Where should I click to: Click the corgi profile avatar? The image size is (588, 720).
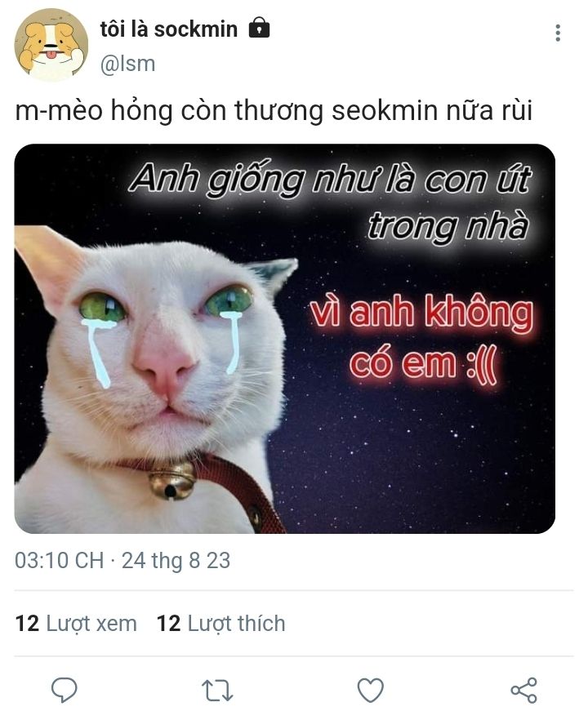pyautogui.click(x=51, y=45)
